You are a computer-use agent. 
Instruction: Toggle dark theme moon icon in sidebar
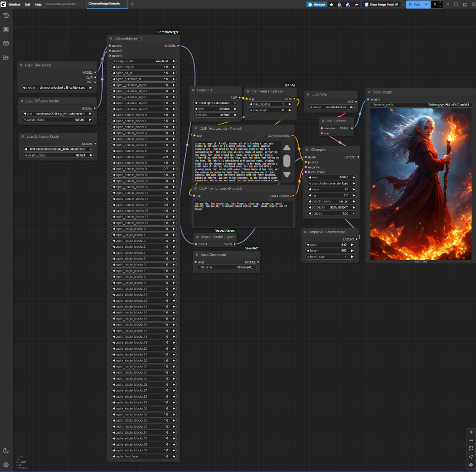click(6, 450)
